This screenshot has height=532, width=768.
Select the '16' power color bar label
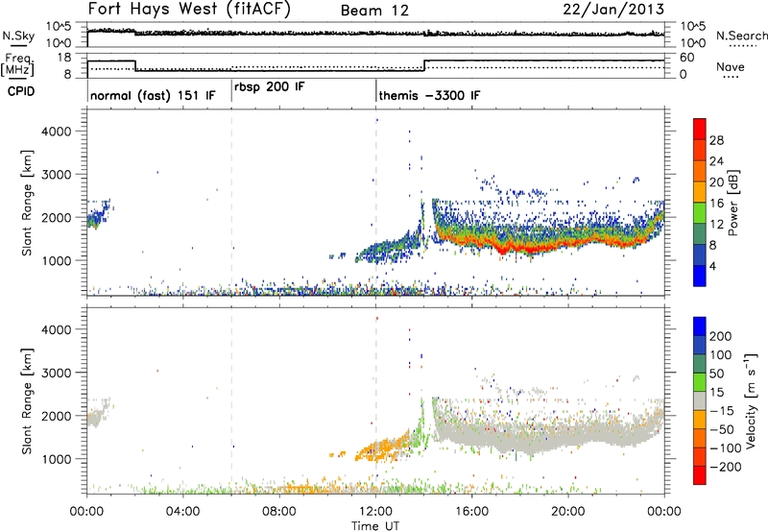pos(716,204)
